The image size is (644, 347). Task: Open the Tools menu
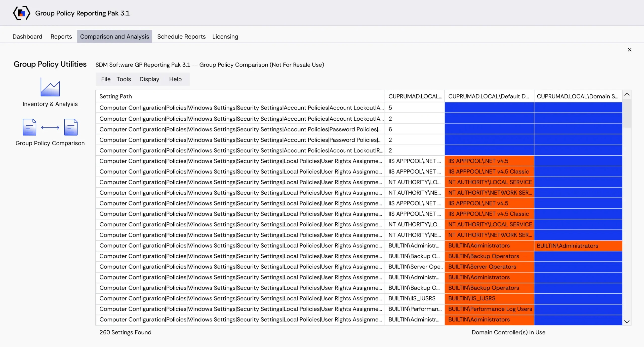tap(124, 79)
